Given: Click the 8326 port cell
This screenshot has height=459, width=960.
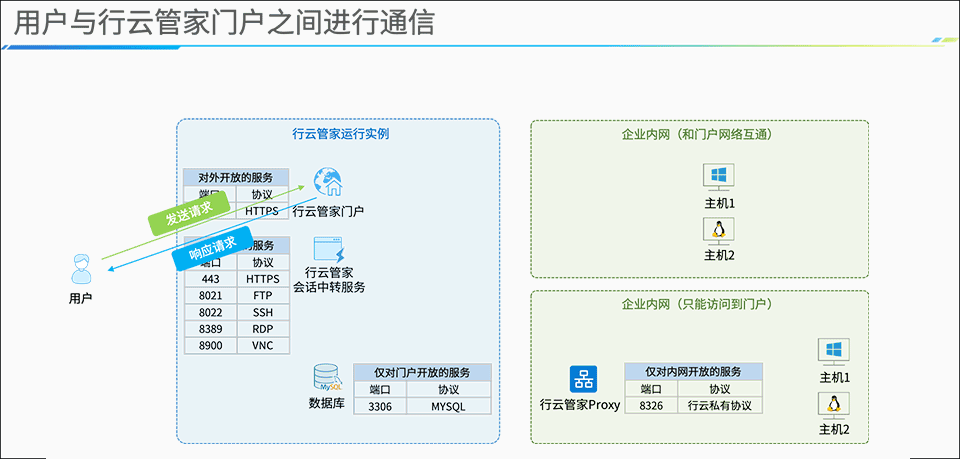Looking at the screenshot, I should [x=651, y=405].
